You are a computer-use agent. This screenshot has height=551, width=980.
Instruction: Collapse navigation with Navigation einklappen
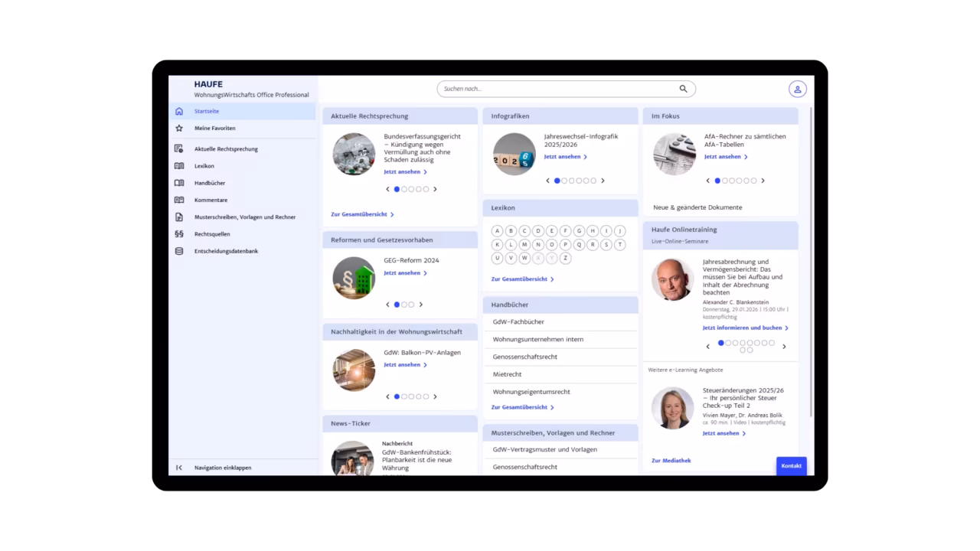[222, 468]
